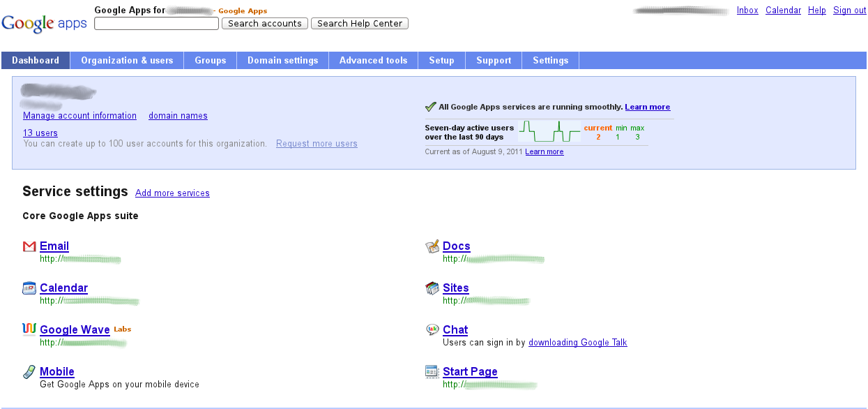Open the Groups tab
The height and width of the screenshot is (409, 868).
[x=211, y=61]
